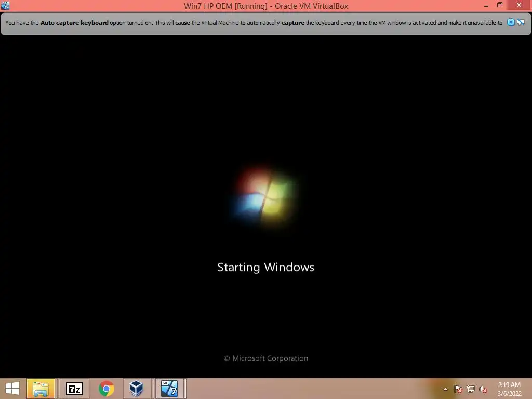This screenshot has width=532, height=399.
Task: Restore down the VirtualBox VM window
Action: 500,5
